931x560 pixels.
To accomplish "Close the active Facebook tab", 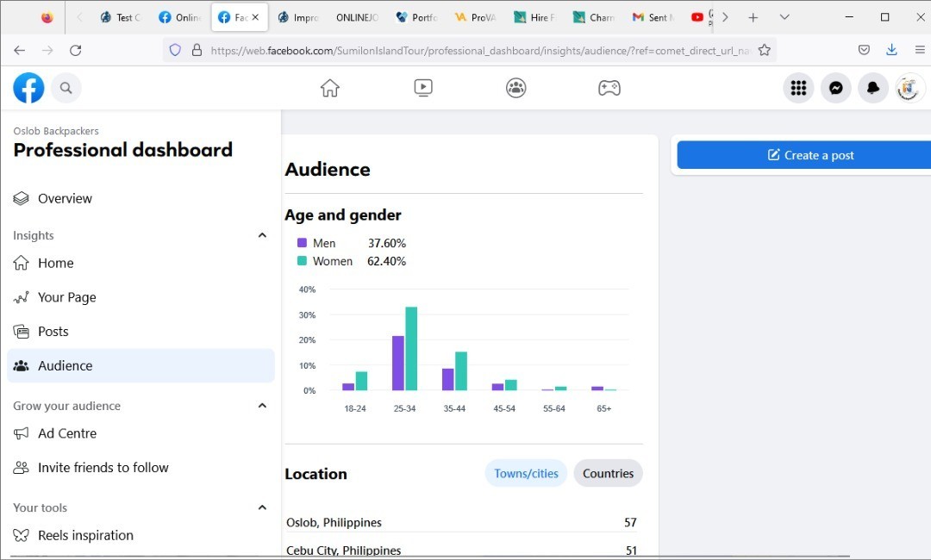I will click(255, 17).
